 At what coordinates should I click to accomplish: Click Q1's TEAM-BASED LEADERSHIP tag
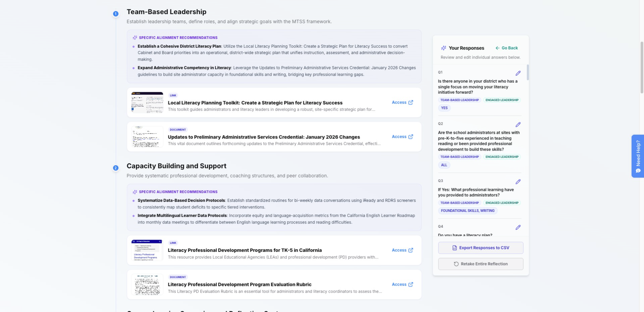pyautogui.click(x=459, y=100)
